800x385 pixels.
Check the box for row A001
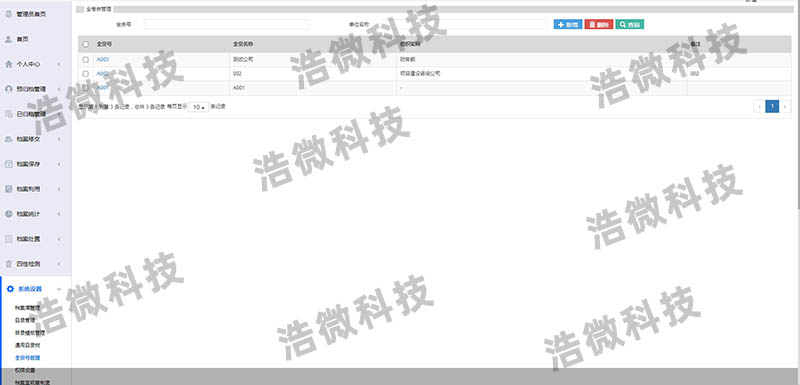tap(86, 88)
